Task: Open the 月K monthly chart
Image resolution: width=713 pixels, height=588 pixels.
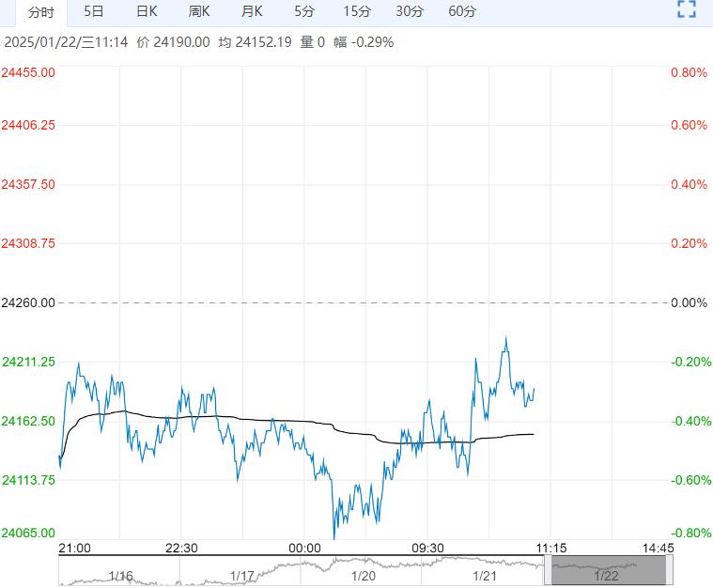Action: [x=252, y=12]
